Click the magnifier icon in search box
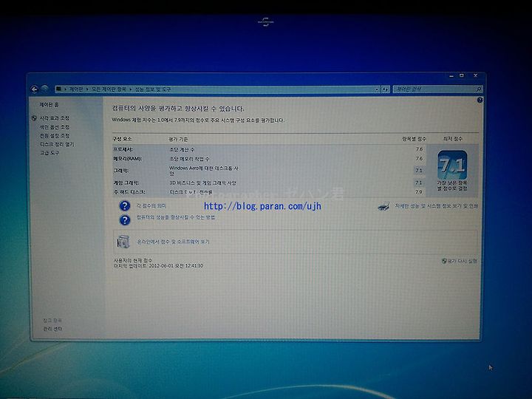The image size is (532, 399). [478, 89]
